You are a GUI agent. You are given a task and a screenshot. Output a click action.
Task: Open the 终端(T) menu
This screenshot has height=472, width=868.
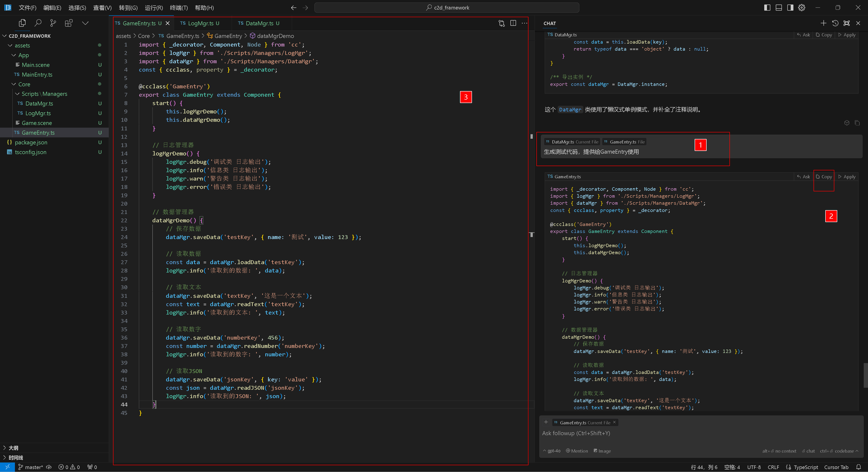pos(179,7)
